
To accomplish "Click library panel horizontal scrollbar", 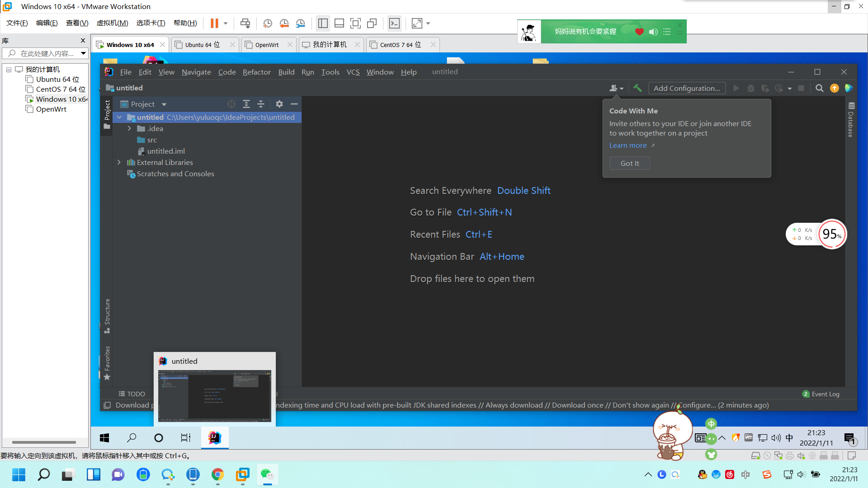I will [x=44, y=442].
